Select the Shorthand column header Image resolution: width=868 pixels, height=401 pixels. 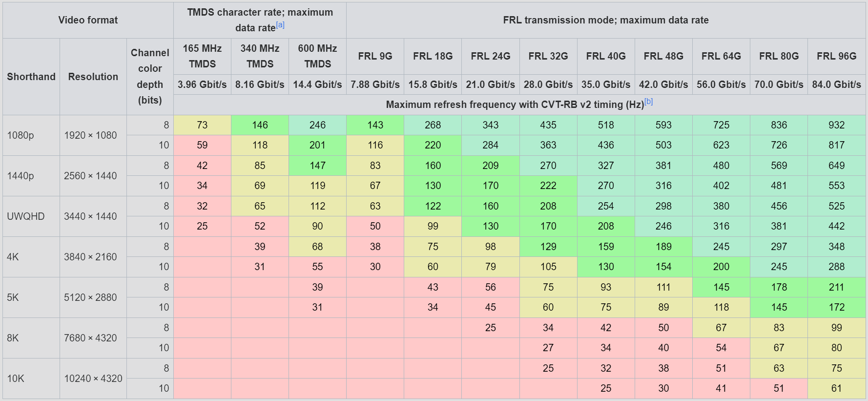click(31, 77)
